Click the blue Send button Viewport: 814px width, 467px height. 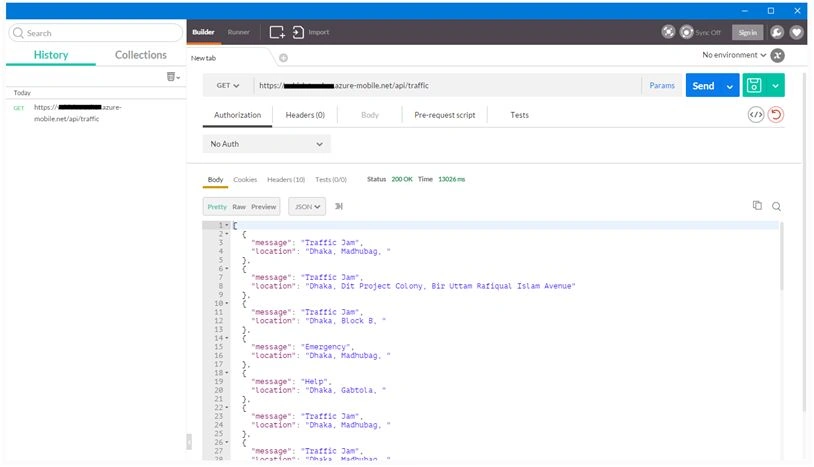pos(703,86)
